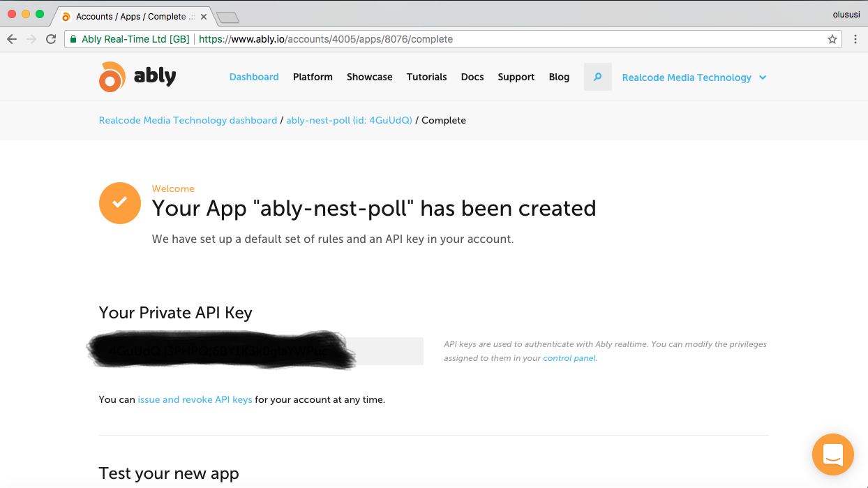The image size is (868, 488).
Task: Click the 'olususi' profile name
Action: click(x=848, y=15)
